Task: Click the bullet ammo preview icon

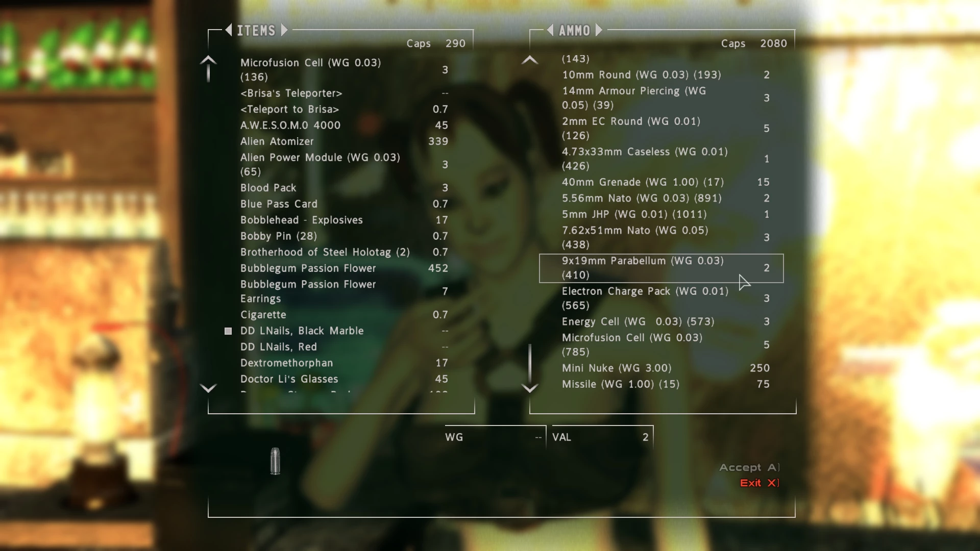Action: coord(275,461)
